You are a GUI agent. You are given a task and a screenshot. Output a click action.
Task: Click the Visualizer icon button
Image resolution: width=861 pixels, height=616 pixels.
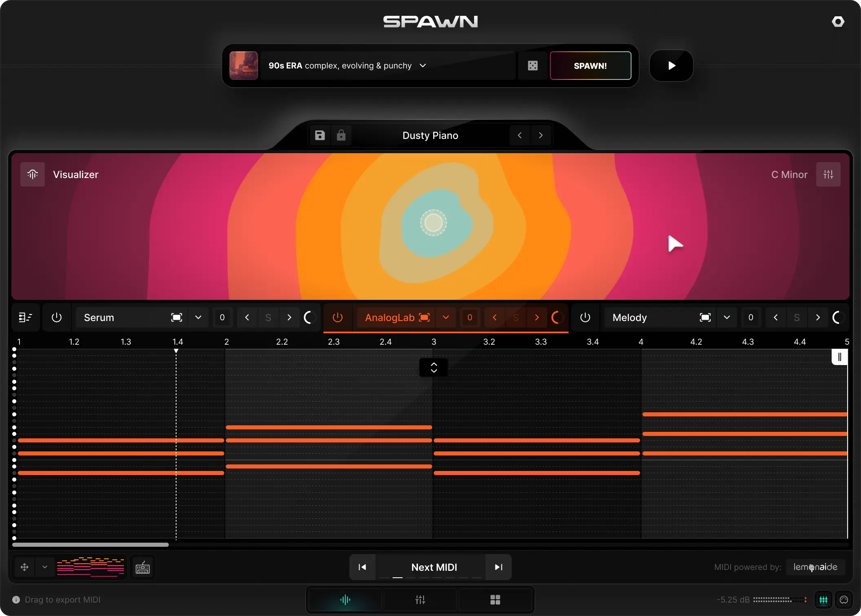[33, 174]
